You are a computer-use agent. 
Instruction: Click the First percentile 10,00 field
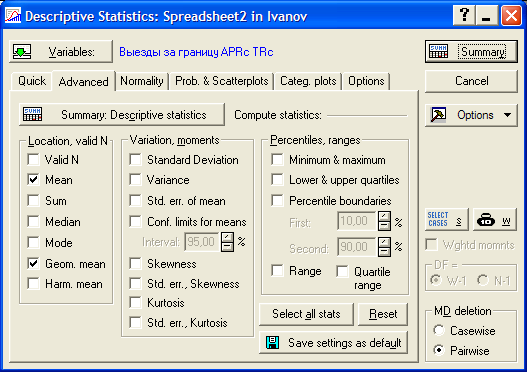357,221
